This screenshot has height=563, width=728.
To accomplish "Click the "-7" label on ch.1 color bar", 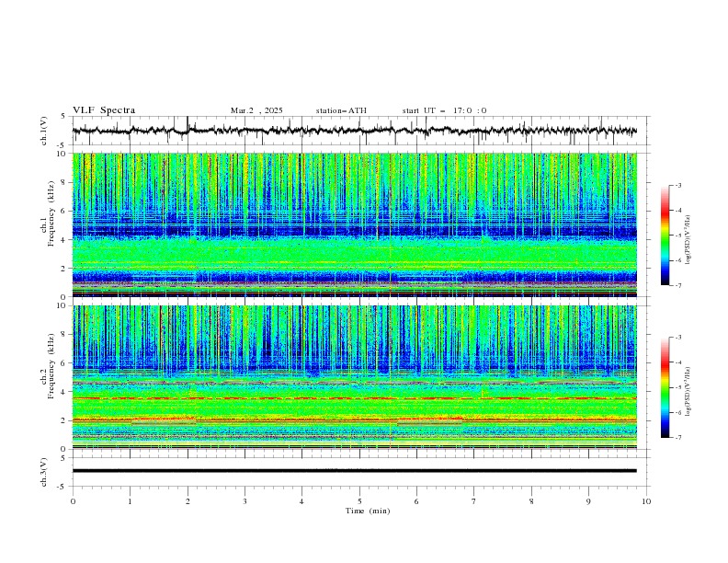I will coord(678,285).
